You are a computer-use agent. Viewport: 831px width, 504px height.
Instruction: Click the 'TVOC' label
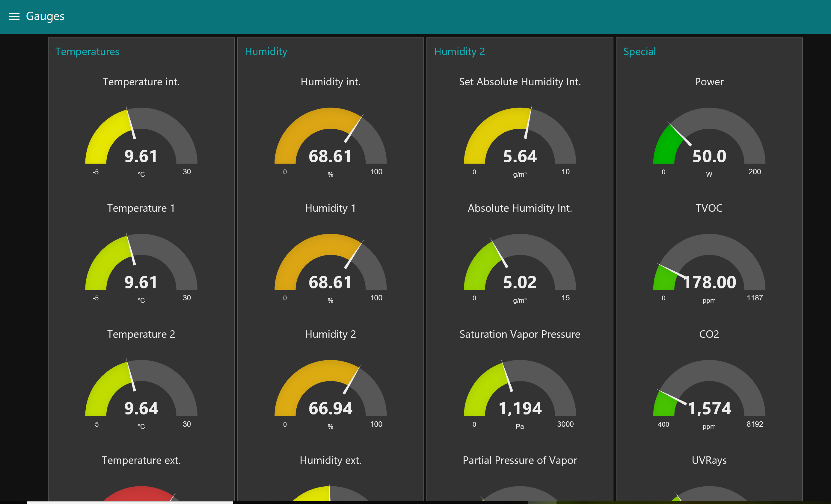coord(709,208)
